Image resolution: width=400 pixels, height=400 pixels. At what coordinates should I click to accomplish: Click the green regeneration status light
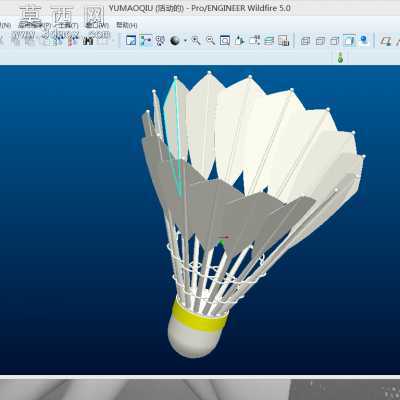point(340,58)
